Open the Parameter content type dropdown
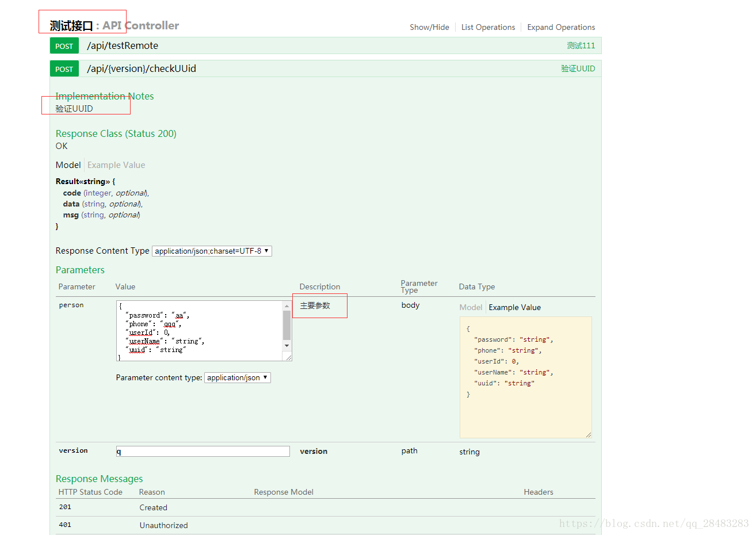Screen dimensions: 756x535 (237, 378)
